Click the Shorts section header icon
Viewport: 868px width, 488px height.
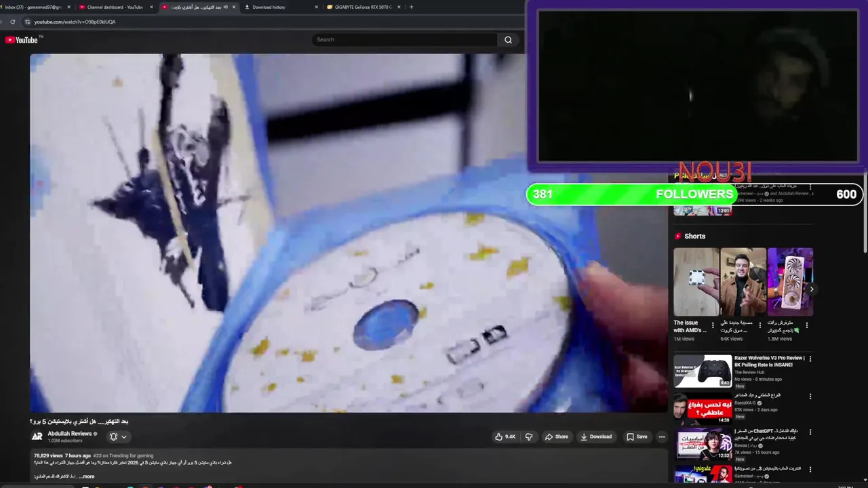tap(677, 236)
